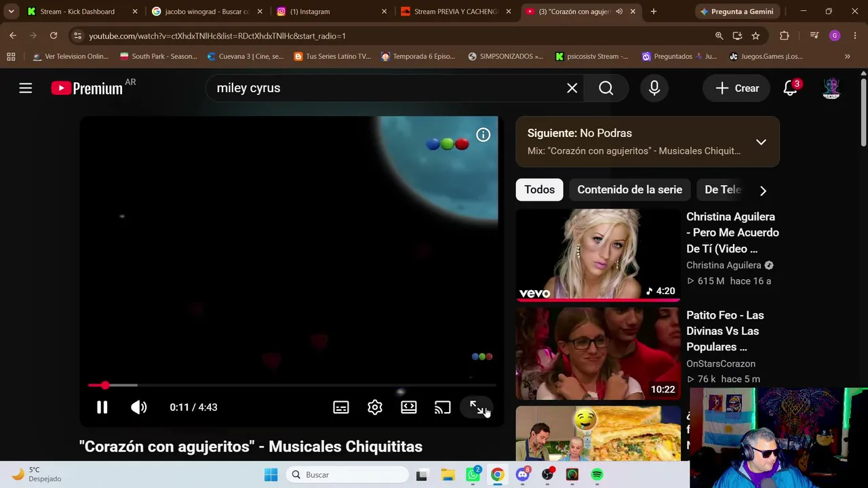This screenshot has height=488, width=868.
Task: Mute the video volume
Action: tap(139, 407)
